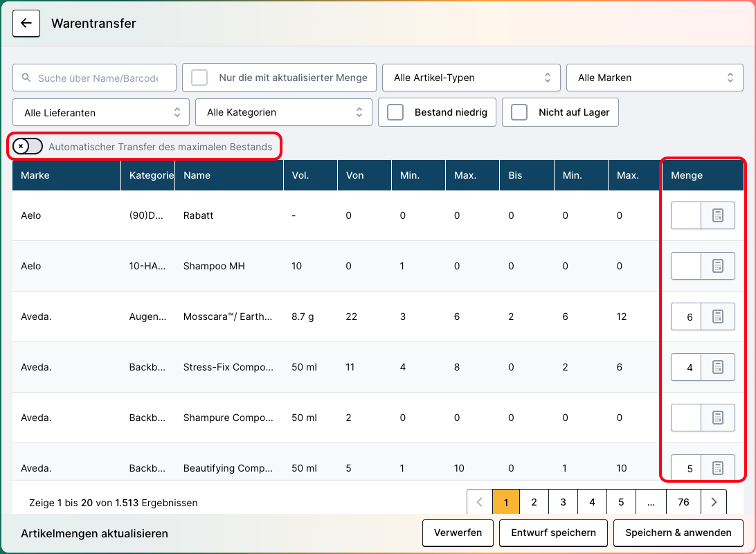
Task: Tick the 'Nicht auf Lager' checkbox
Action: (x=519, y=113)
